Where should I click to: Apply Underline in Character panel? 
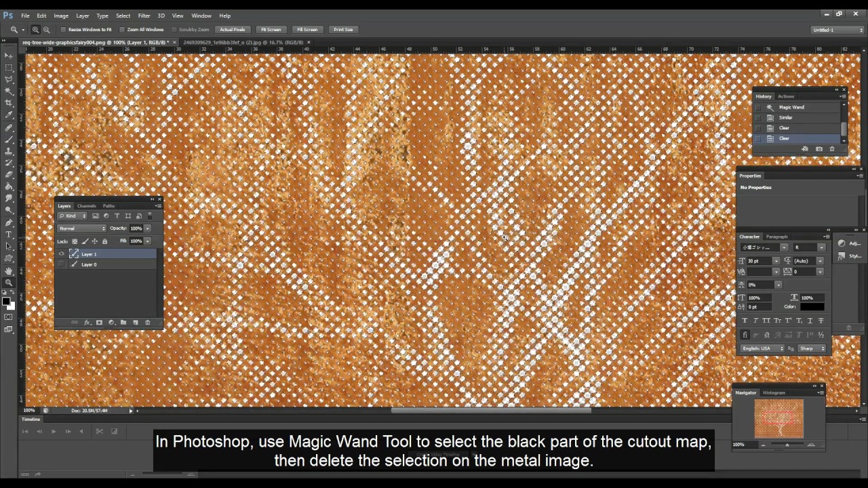(x=810, y=320)
